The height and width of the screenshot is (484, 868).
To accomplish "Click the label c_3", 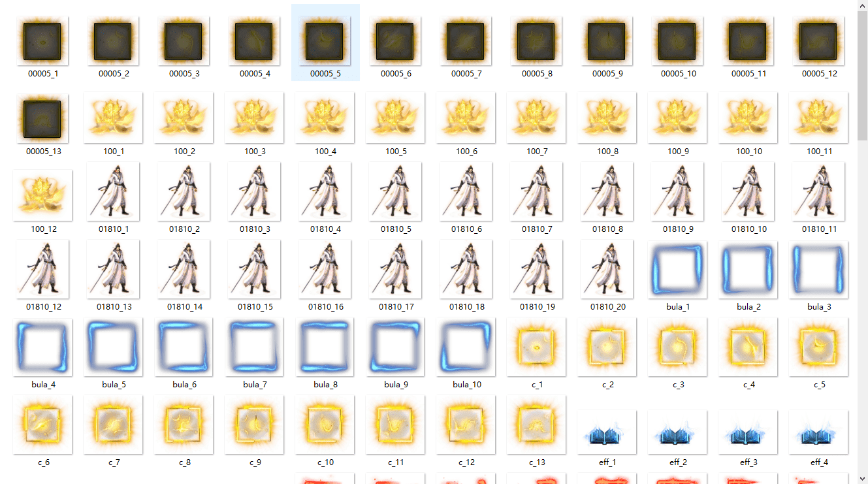I will (x=678, y=385).
